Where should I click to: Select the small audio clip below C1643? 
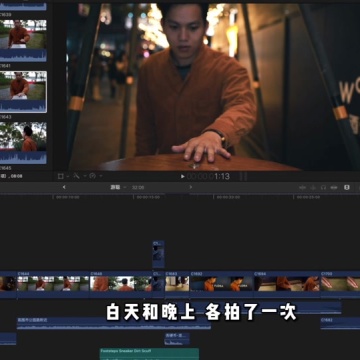pyautogui.click(x=177, y=338)
